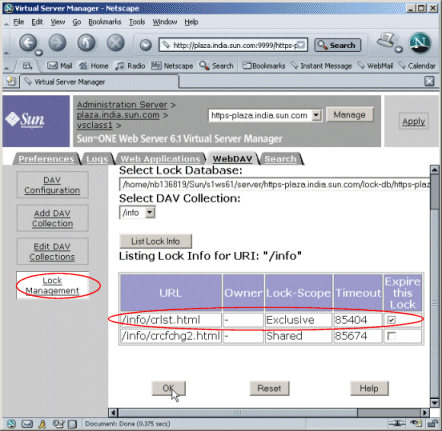Click the List Lock Info button

coord(155,241)
